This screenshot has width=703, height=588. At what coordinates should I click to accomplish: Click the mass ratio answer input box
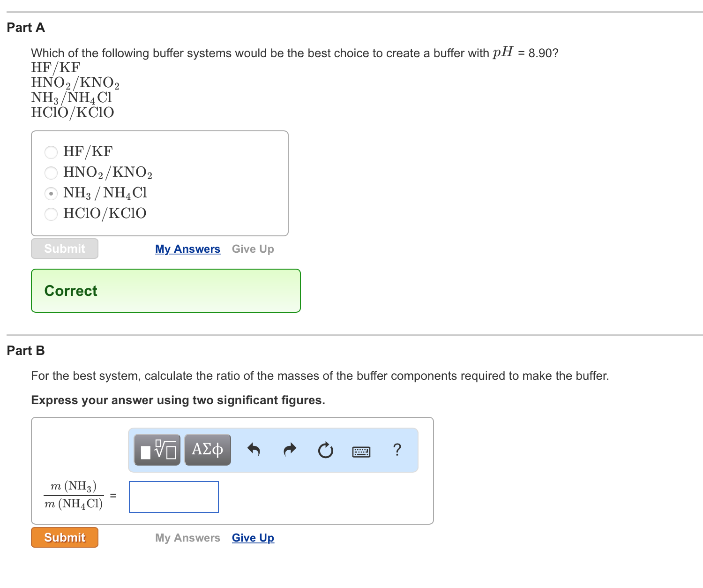tap(173, 497)
